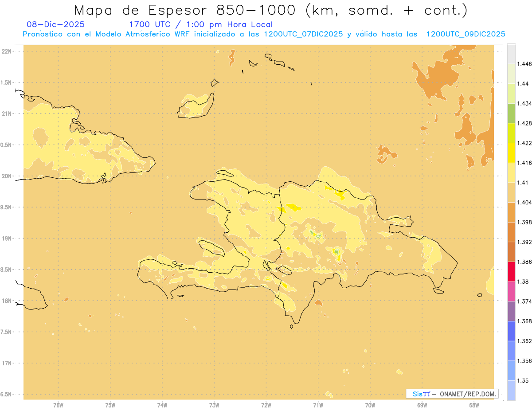532x411 pixels.
Task: Click the legend value '1.356'
Action: (x=524, y=361)
